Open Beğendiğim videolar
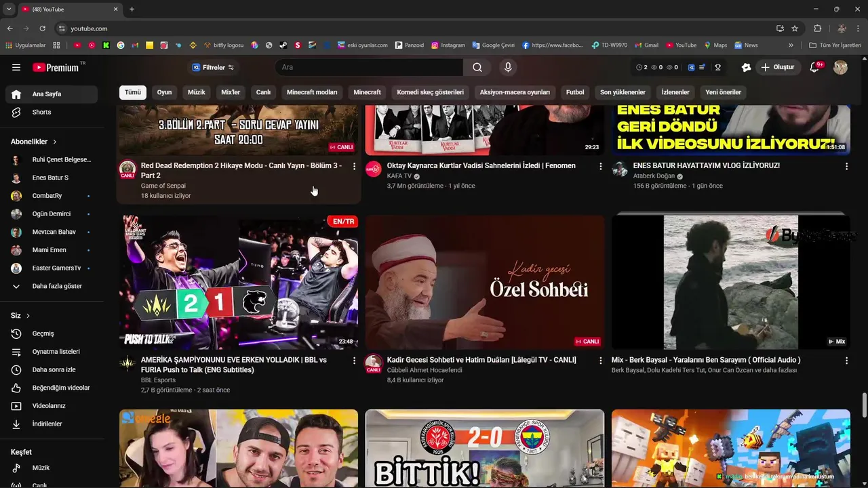Viewport: 868px width, 488px height. 52,388
